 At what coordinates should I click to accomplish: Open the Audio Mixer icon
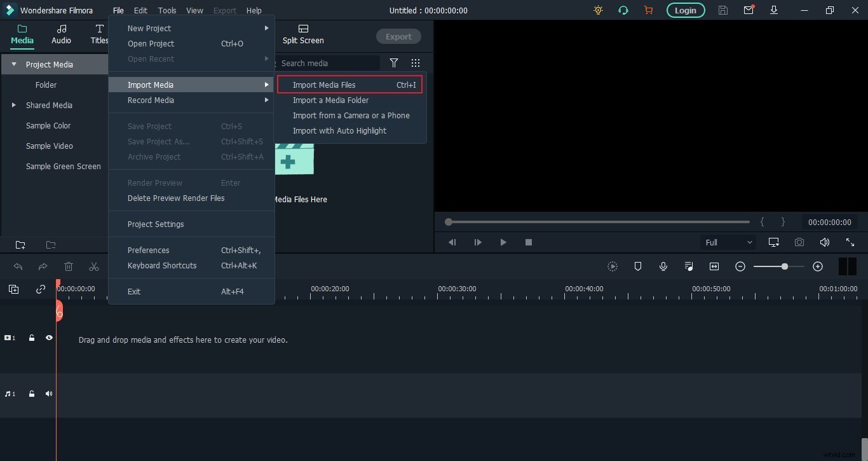689,266
